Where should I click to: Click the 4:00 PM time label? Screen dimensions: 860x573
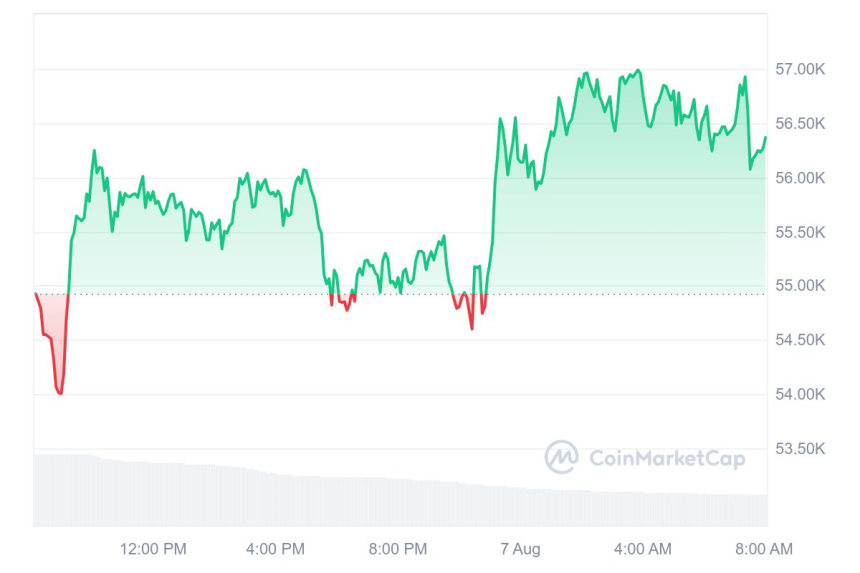click(x=275, y=549)
